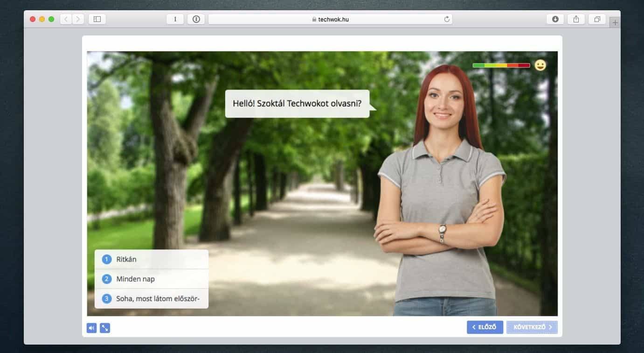Go back with the Előző button
Viewport: 644px width, 353px height.
[485, 327]
